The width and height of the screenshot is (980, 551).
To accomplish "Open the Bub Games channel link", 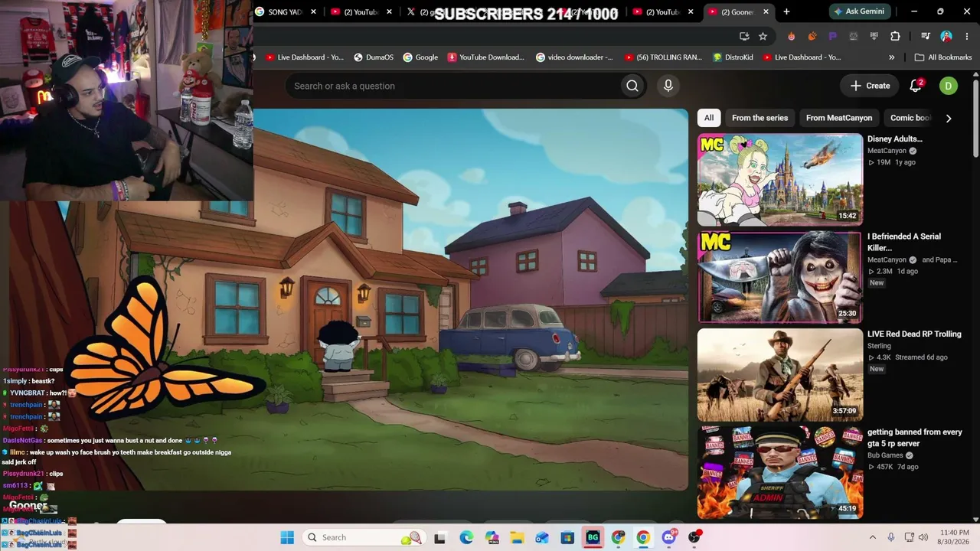I will [x=885, y=455].
